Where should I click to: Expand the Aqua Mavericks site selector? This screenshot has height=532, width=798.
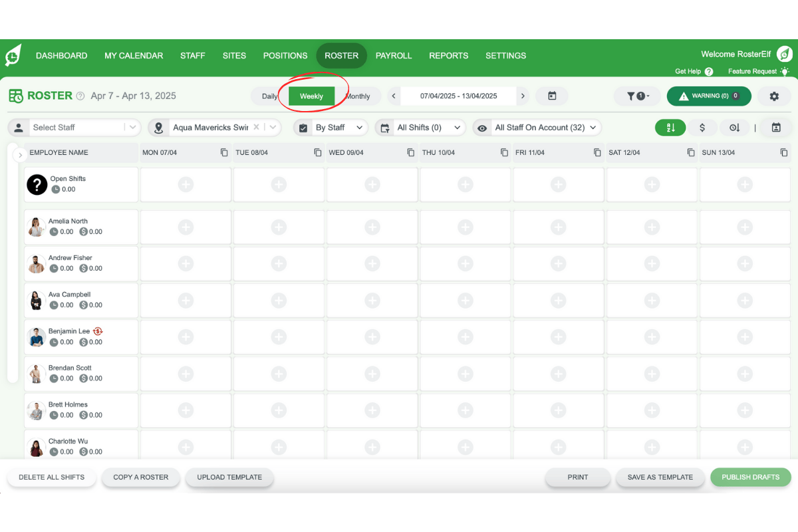pyautogui.click(x=273, y=127)
